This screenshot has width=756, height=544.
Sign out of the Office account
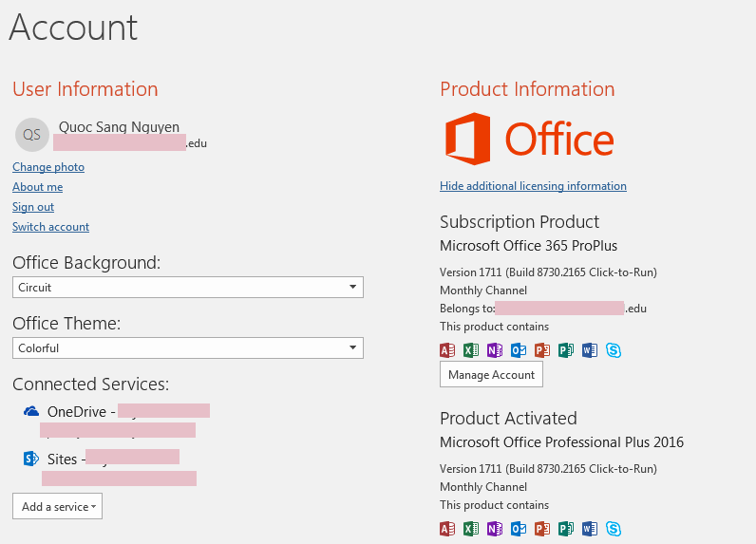tap(33, 207)
